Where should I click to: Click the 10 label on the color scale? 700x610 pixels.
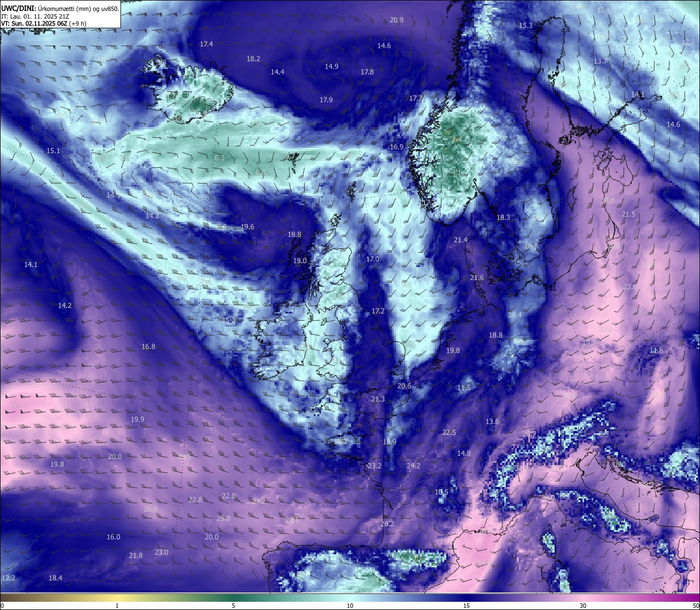tap(350, 606)
